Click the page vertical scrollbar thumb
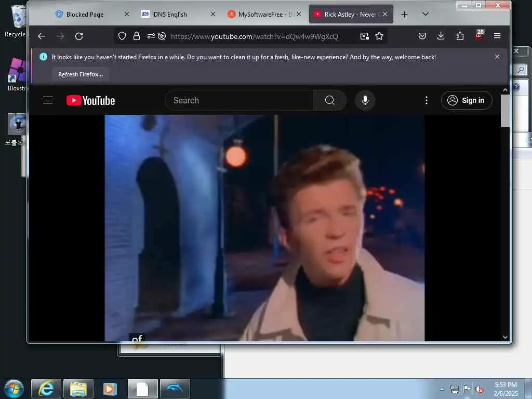 pos(505,111)
